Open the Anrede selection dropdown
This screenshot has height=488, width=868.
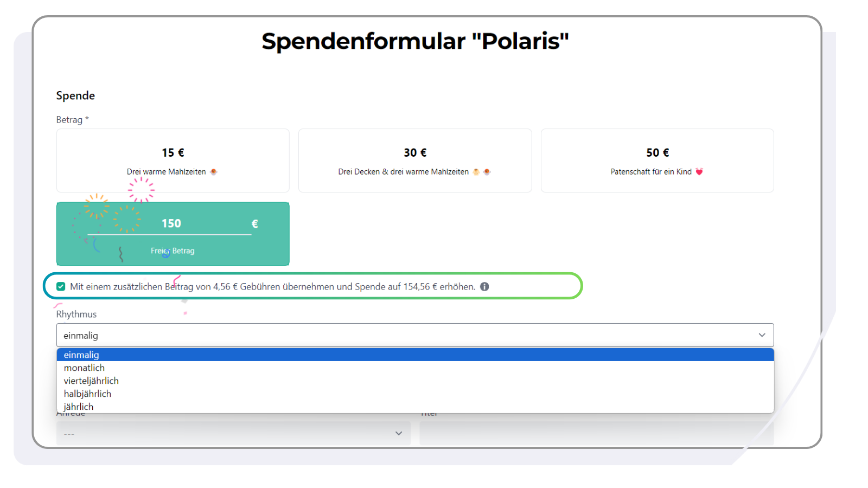coord(233,433)
